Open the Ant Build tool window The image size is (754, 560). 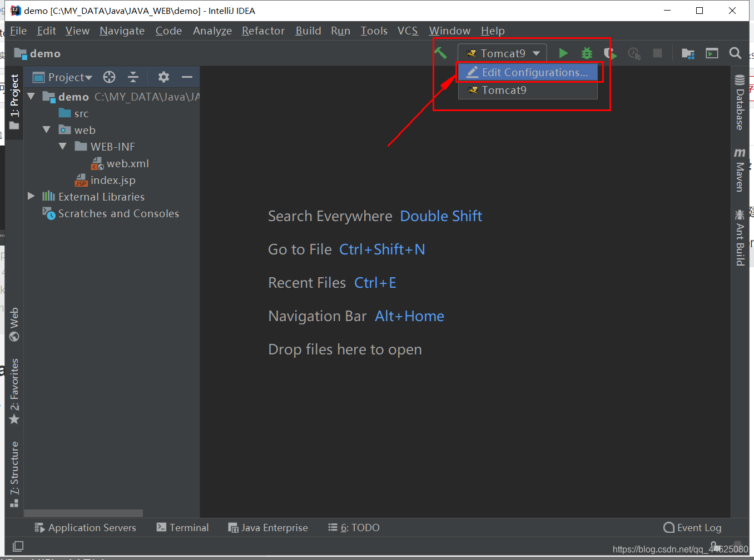740,238
